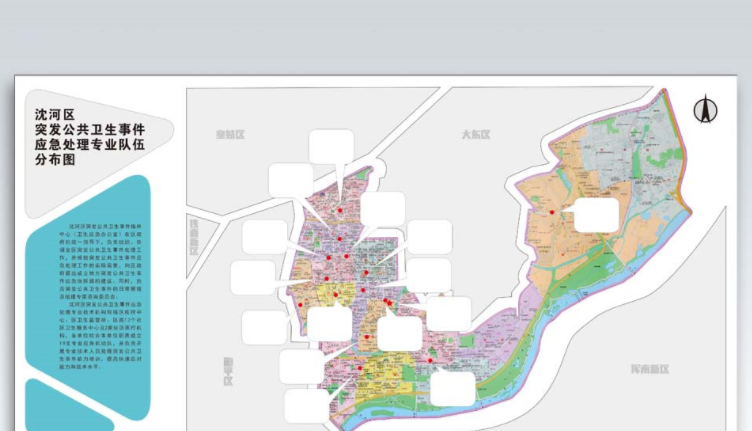The height and width of the screenshot is (431, 752).
Task: Select the callout box right of the southernmost marker
Action: tap(453, 386)
